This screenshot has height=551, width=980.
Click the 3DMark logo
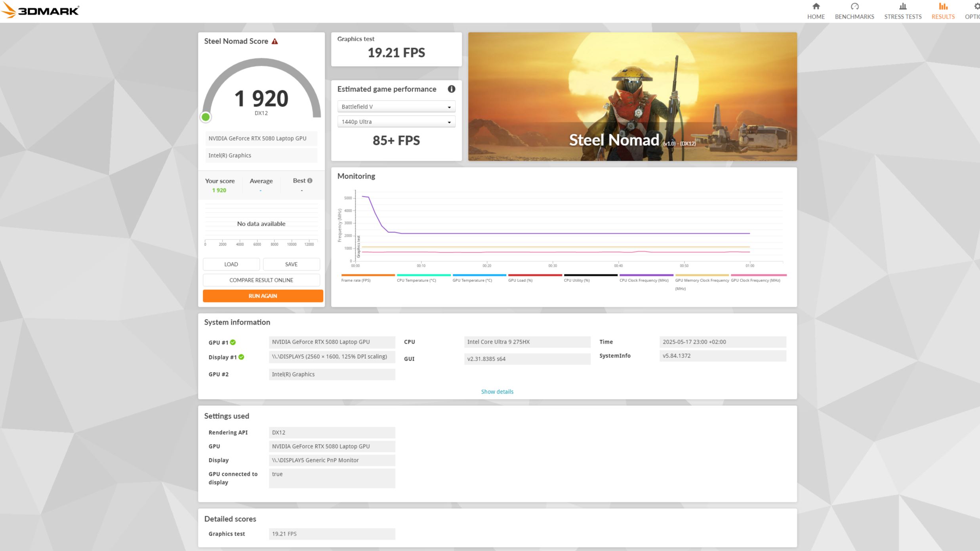40,11
